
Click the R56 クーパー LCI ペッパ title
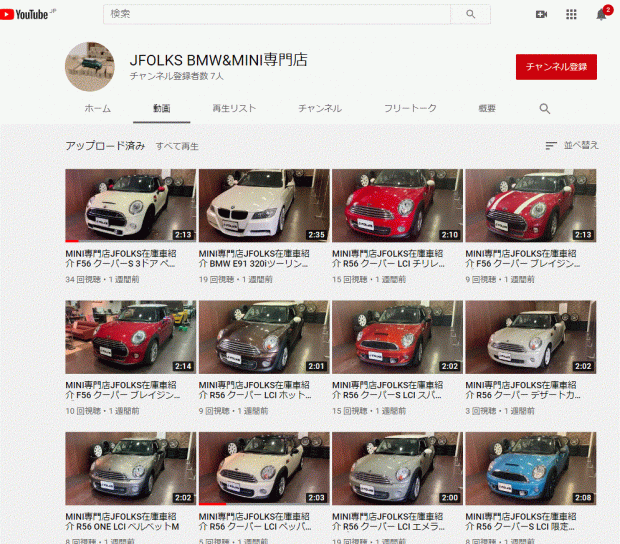point(255,522)
